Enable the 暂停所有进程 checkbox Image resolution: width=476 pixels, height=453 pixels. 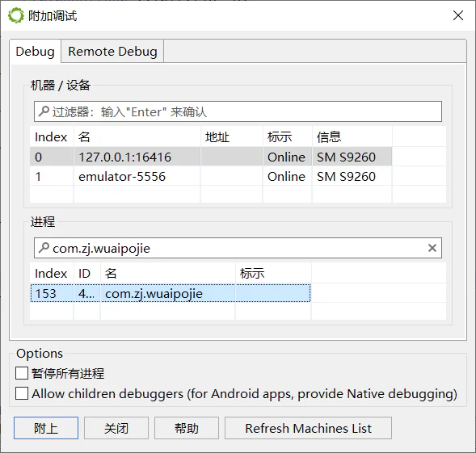coord(22,373)
